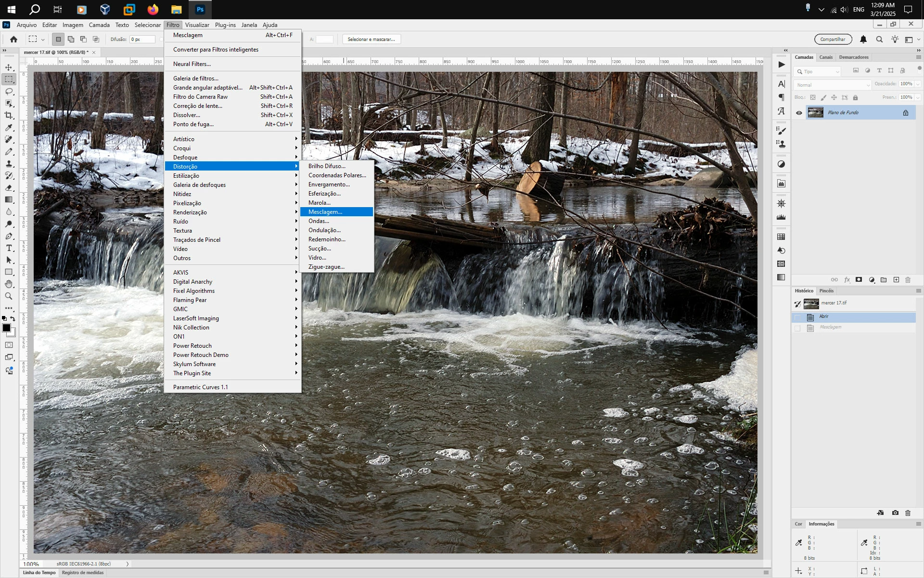Click the Selecionar e mascarar button

[x=371, y=39]
